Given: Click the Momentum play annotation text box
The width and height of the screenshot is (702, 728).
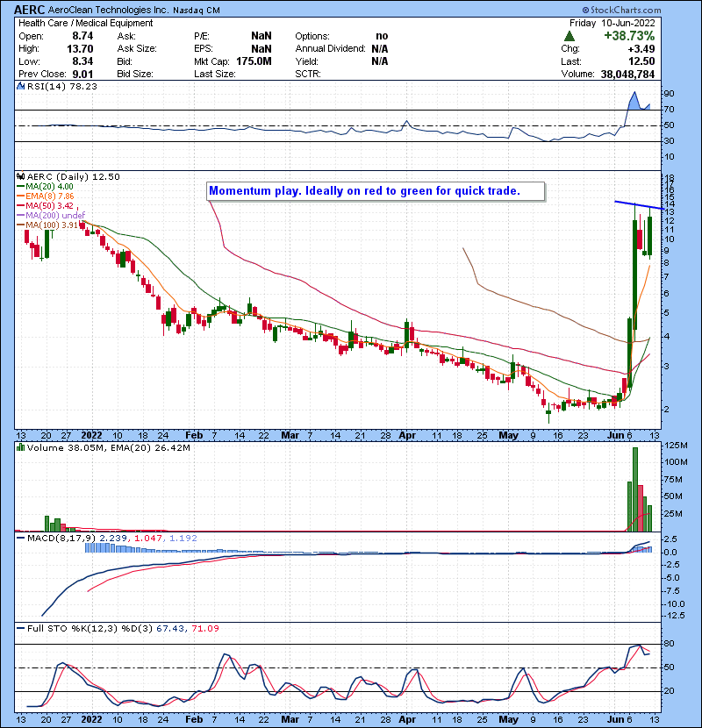Looking at the screenshot, I should 376,191.
